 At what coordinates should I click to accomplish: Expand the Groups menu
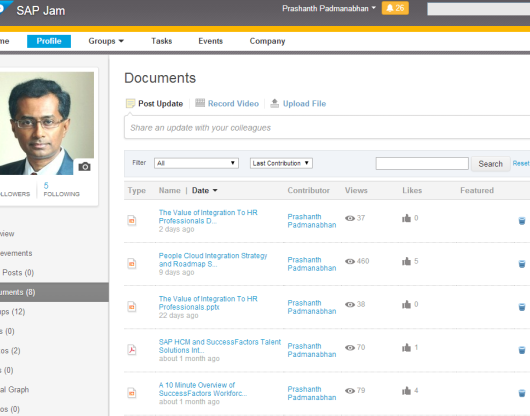pos(106,41)
